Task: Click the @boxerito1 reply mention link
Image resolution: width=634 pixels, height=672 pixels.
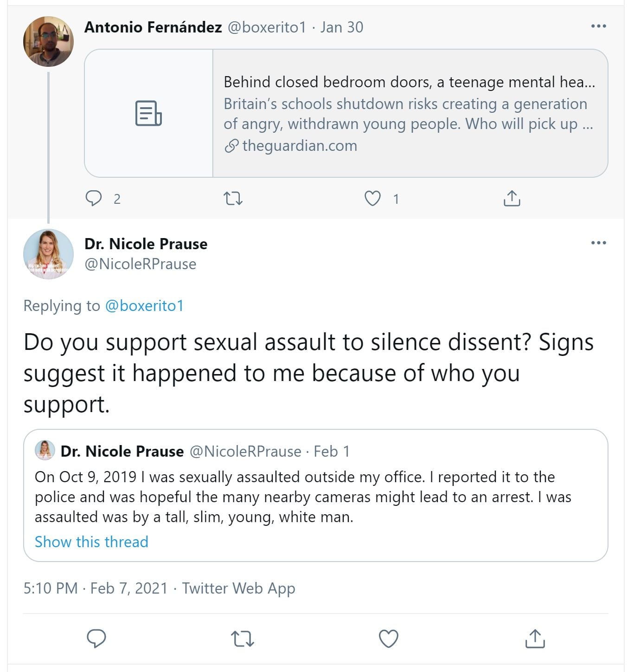Action: [144, 306]
